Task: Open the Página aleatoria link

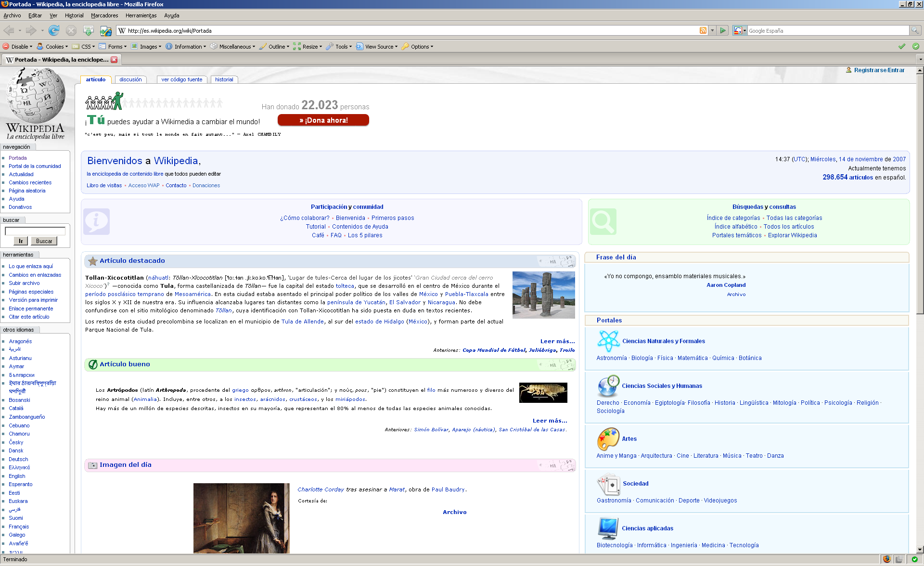Action: coord(27,191)
